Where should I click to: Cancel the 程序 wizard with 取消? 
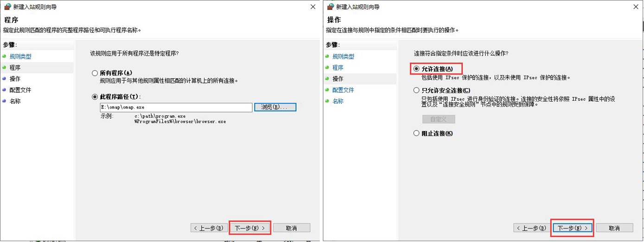291,228
